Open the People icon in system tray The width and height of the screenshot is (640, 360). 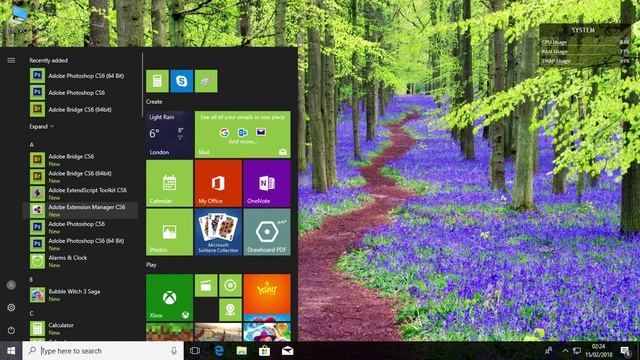point(549,351)
